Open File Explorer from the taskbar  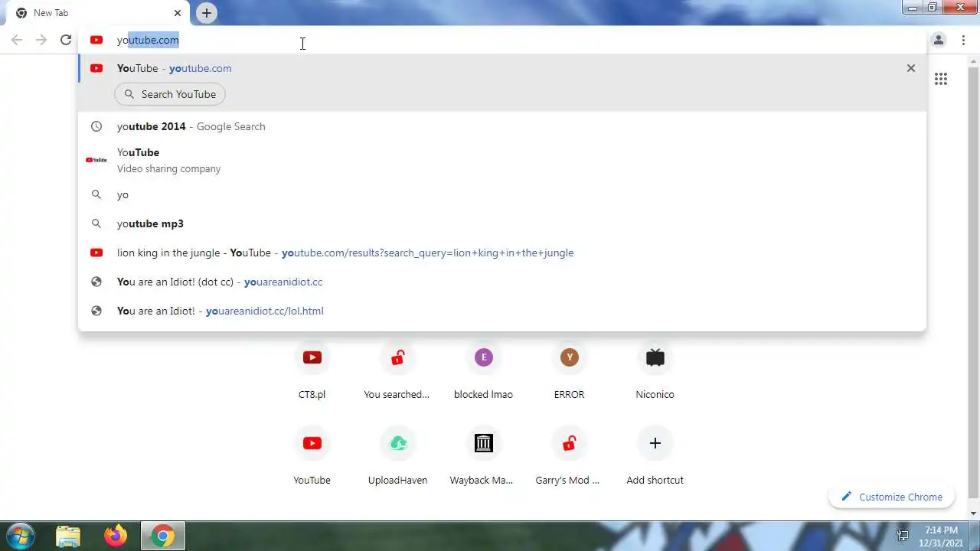pyautogui.click(x=68, y=536)
